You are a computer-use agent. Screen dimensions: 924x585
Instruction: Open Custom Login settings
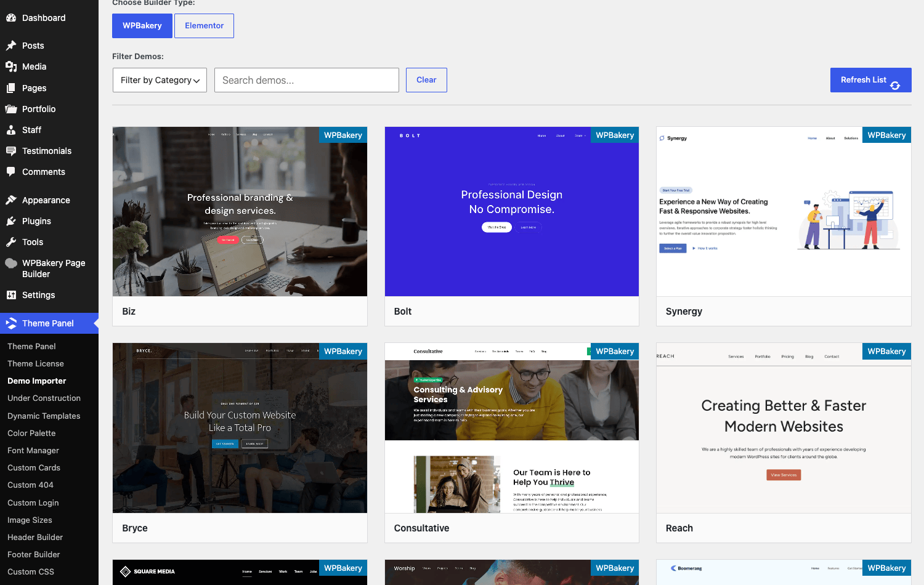click(33, 502)
